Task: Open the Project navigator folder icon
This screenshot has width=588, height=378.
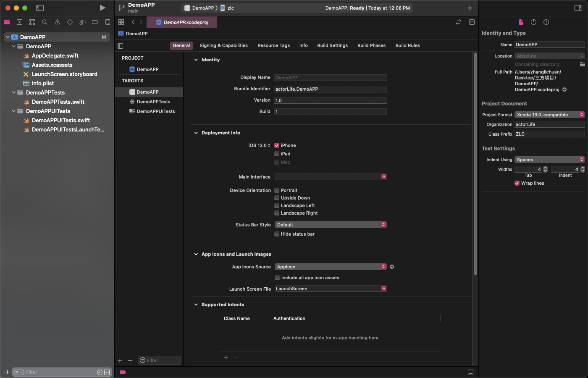Action: 7,22
